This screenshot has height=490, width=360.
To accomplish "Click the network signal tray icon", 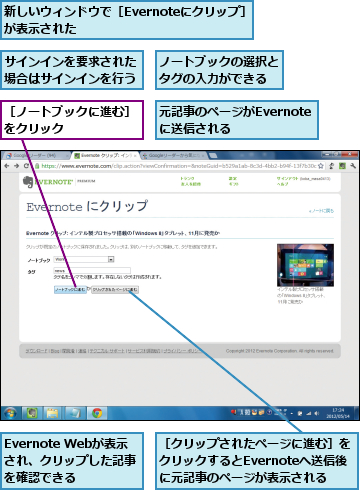I will tap(308, 413).
